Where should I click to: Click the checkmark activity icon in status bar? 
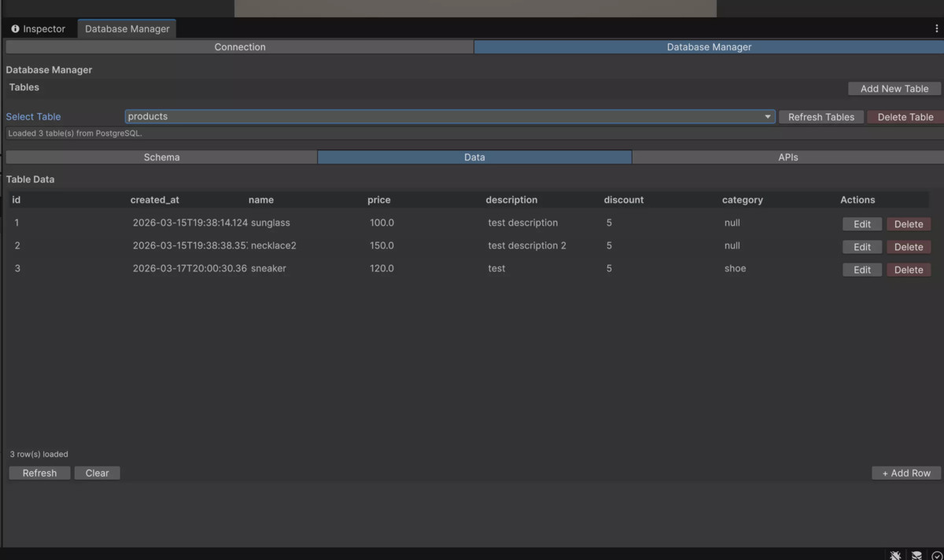937,555
